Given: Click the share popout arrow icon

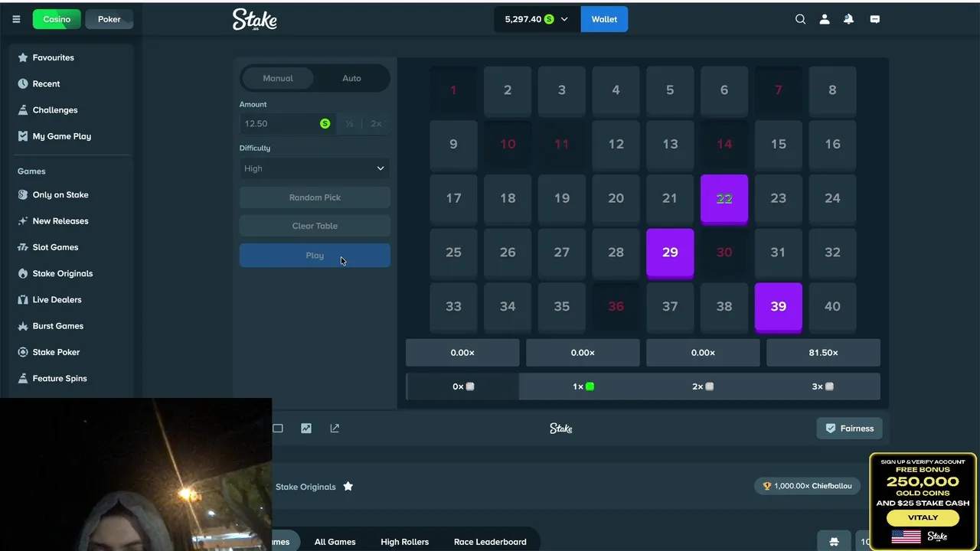Looking at the screenshot, I should (x=335, y=429).
